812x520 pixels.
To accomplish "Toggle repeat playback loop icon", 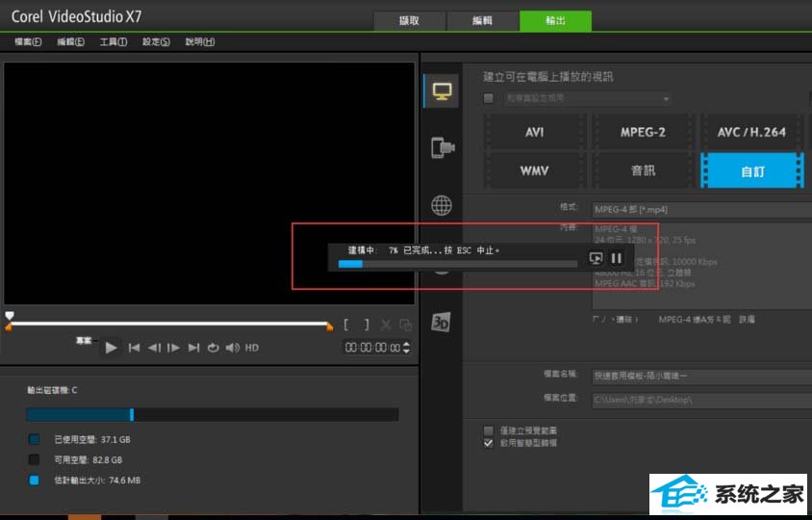I will [213, 348].
